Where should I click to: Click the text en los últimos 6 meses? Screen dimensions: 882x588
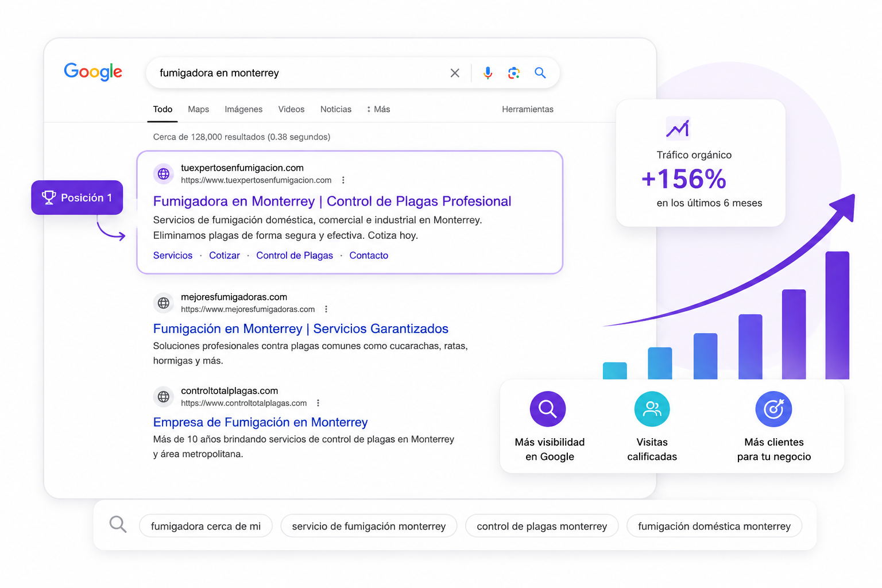709,203
